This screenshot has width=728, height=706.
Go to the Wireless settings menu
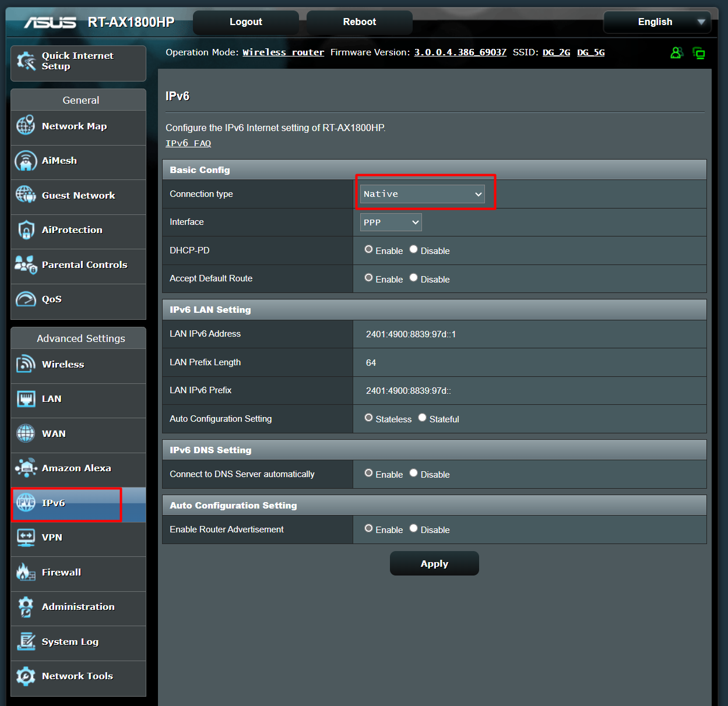pyautogui.click(x=63, y=365)
